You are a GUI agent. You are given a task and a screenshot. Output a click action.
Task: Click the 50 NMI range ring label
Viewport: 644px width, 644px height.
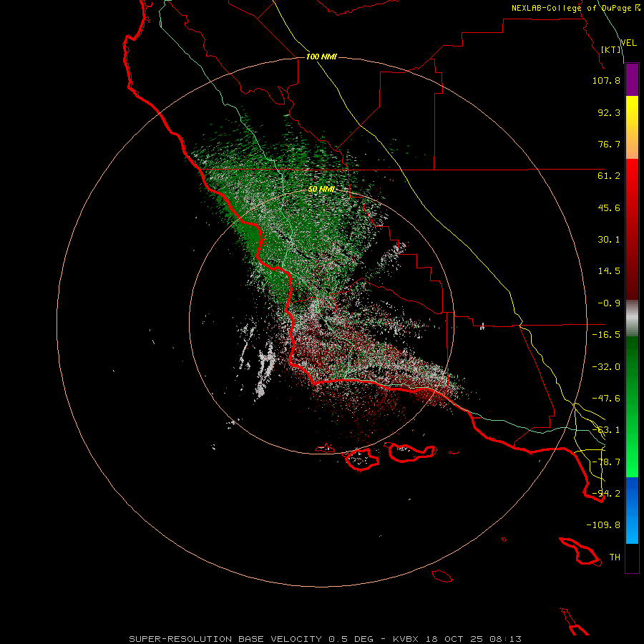pyautogui.click(x=321, y=189)
